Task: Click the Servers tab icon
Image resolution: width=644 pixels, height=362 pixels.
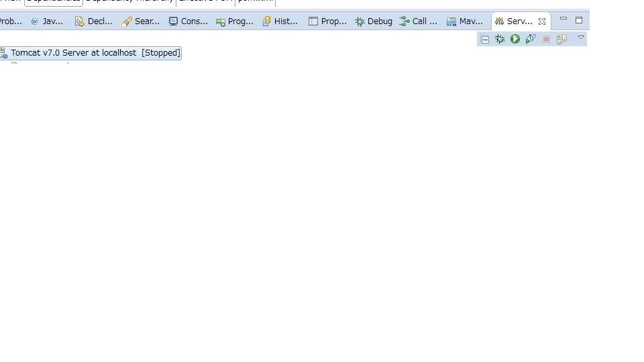Action: pyautogui.click(x=499, y=21)
